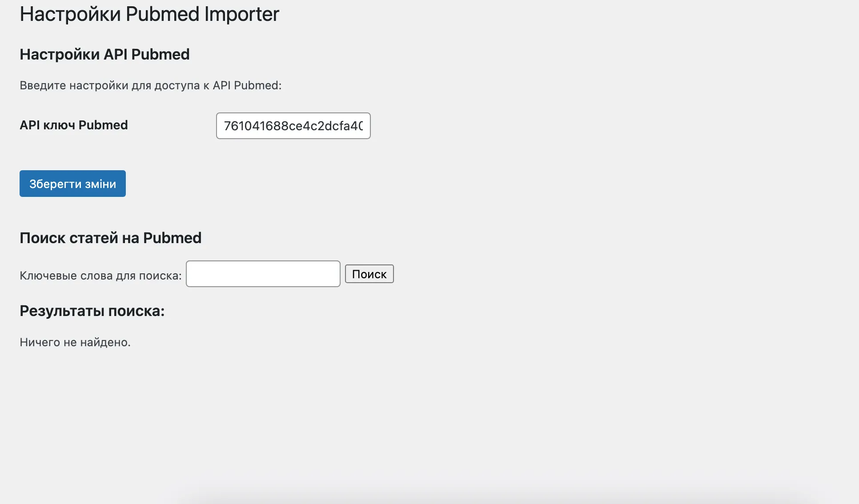Click the Поиск search button
The image size is (859, 504).
369,274
